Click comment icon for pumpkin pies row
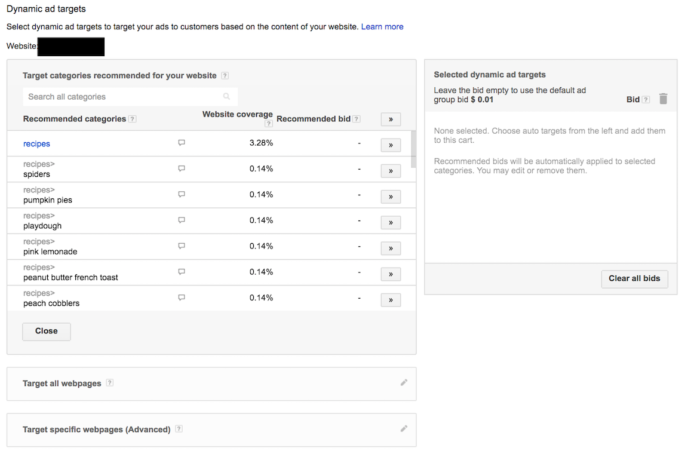The image size is (697, 460). (181, 194)
